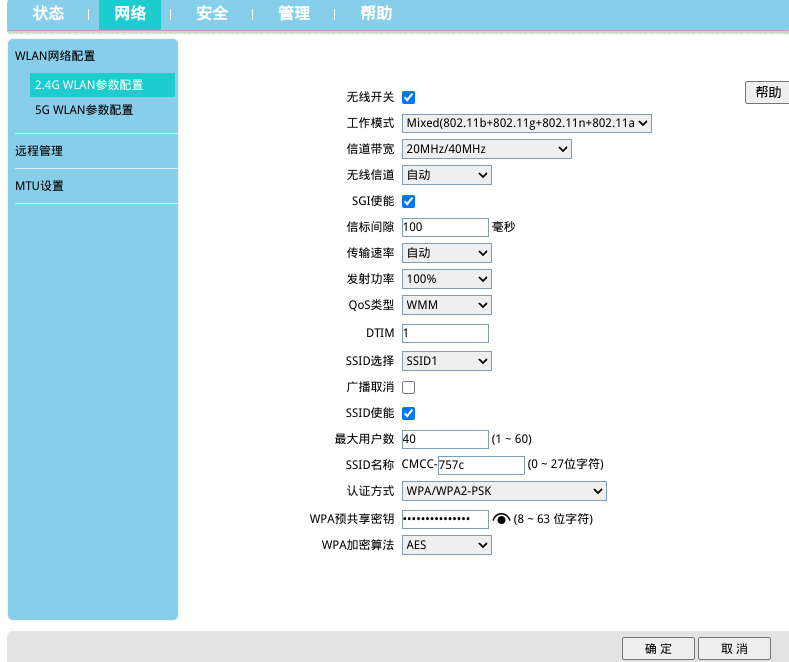The height and width of the screenshot is (662, 789).
Task: Expand the 信道带宽 dropdown
Action: coord(486,149)
